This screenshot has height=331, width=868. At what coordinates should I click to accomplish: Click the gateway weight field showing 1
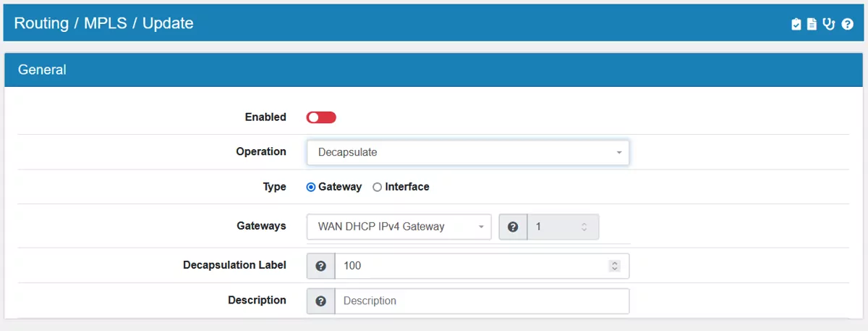[553, 227]
